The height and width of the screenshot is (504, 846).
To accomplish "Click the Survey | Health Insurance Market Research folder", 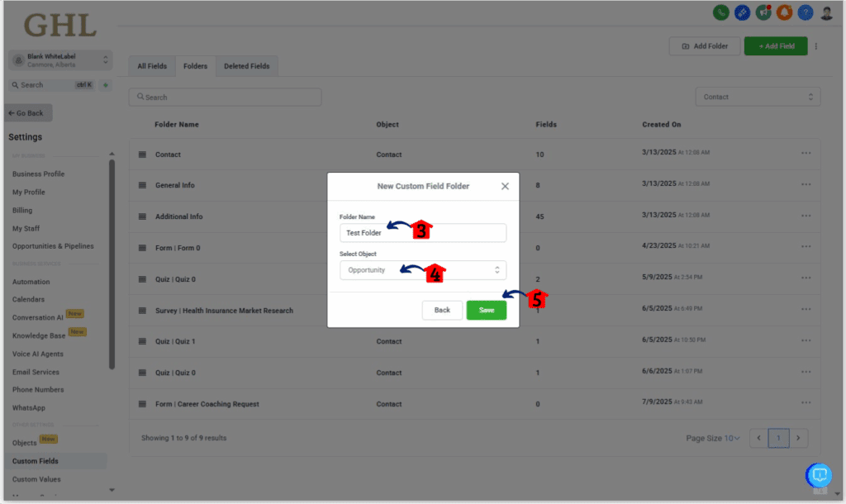I will coord(224,311).
